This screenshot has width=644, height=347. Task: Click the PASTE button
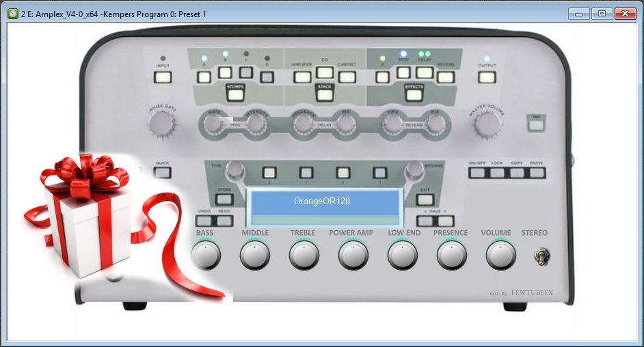pos(537,173)
